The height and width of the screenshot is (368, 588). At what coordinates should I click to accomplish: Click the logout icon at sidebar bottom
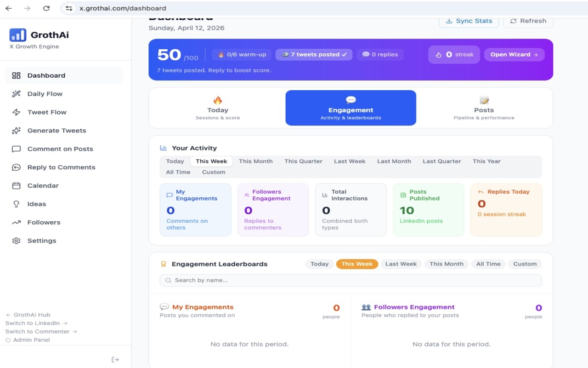click(x=115, y=360)
